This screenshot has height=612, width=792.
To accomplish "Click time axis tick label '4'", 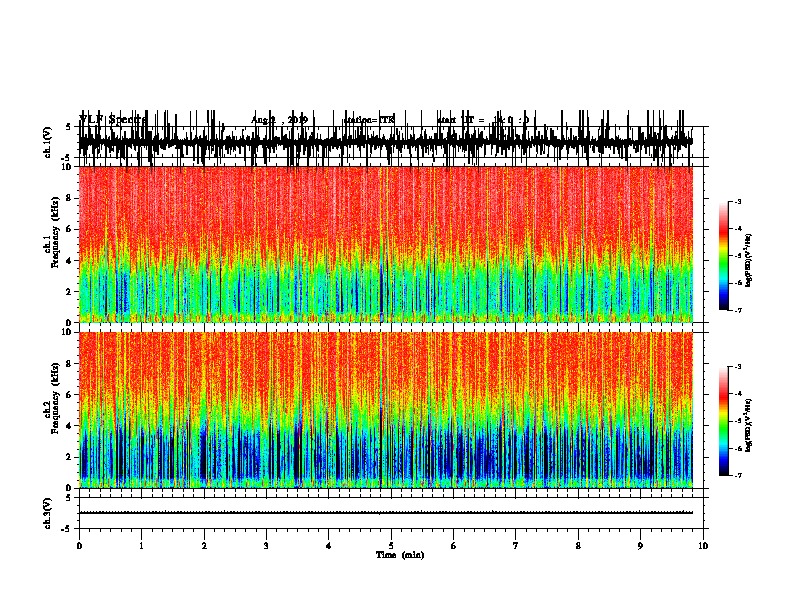I will tap(328, 545).
